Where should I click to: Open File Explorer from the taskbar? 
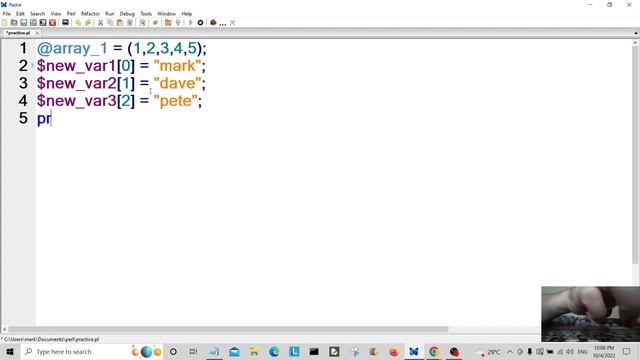tap(254, 351)
